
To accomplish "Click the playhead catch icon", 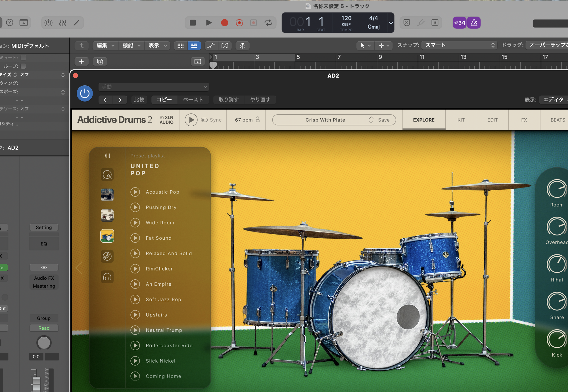I will (243, 45).
